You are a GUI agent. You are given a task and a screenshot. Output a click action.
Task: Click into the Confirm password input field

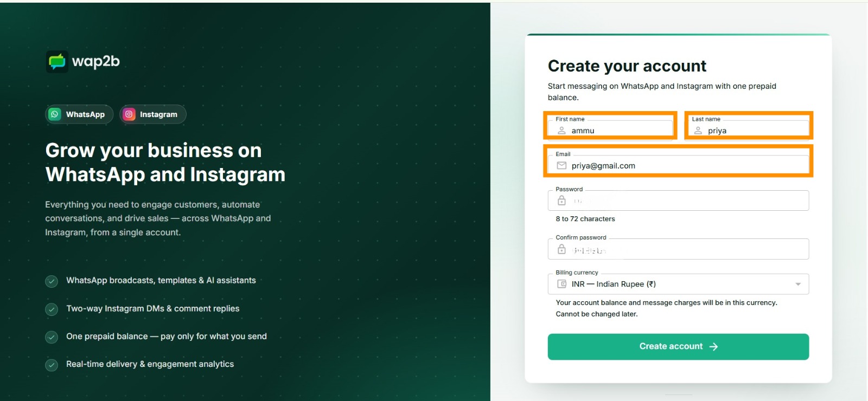678,249
